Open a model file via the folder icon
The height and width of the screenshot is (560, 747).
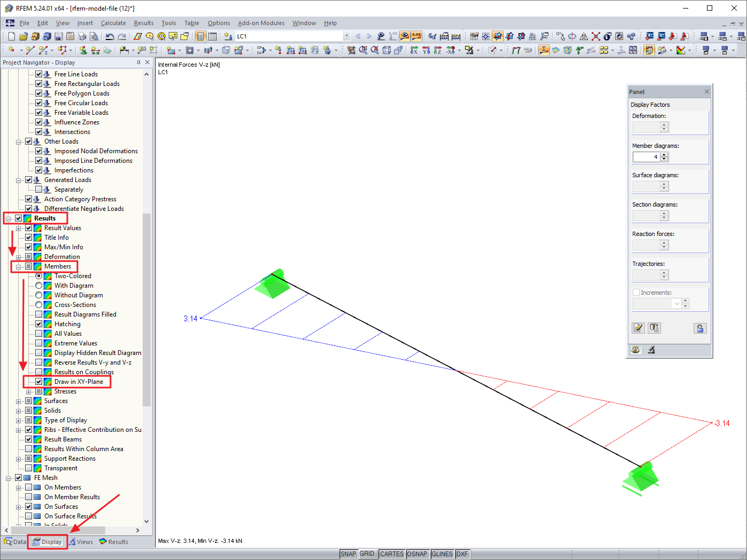(x=23, y=36)
